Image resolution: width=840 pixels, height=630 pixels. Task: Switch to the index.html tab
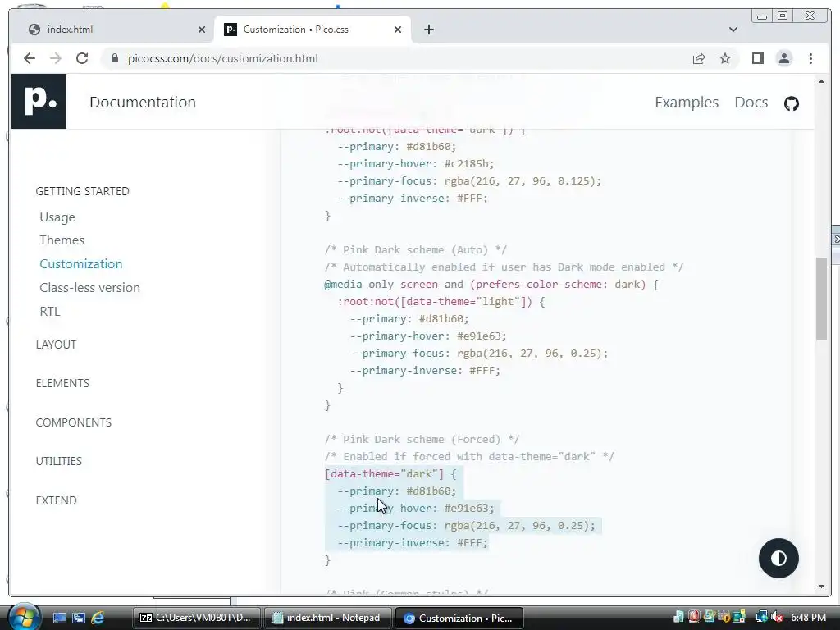pyautogui.click(x=112, y=30)
